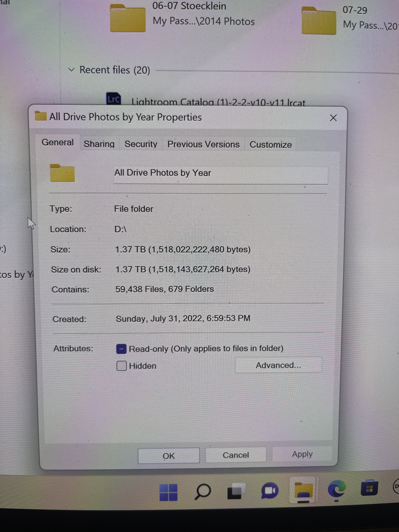Screen dimensions: 399x532
Task: Click large folder icon in General tab
Action: 62,173
